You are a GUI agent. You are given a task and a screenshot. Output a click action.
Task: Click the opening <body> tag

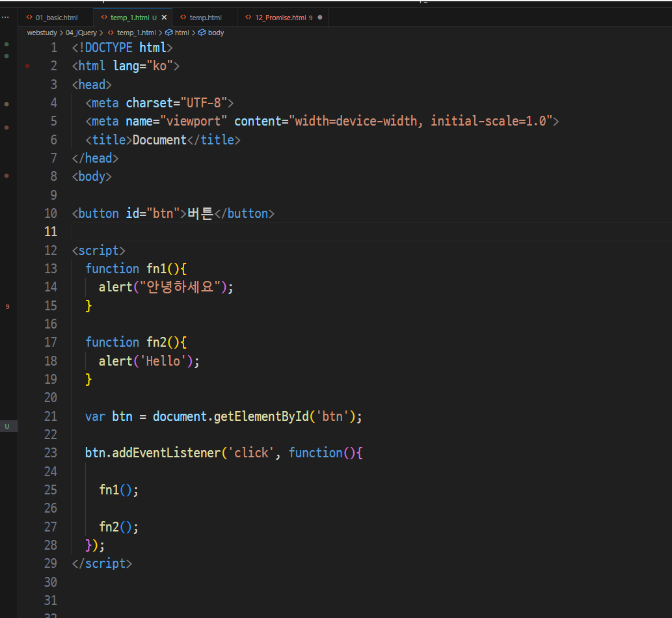[x=92, y=176]
